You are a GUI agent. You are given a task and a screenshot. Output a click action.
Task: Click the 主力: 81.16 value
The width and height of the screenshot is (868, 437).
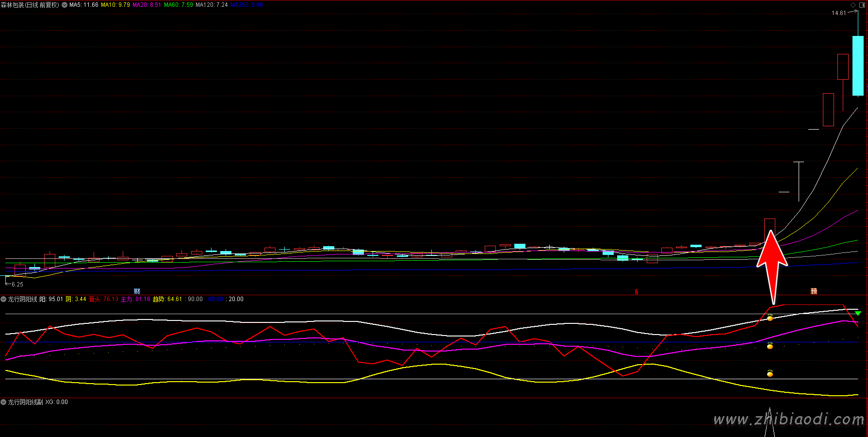pyautogui.click(x=136, y=299)
